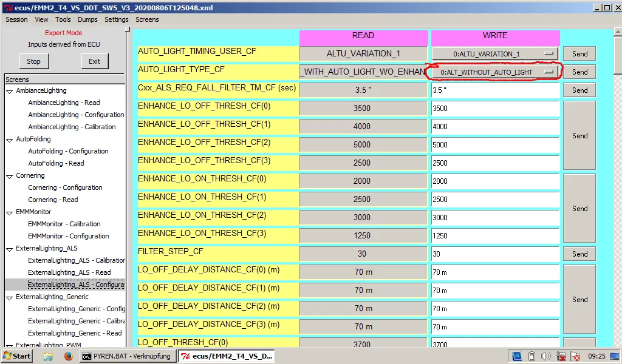622x364 pixels.
Task: Launch Firefox from the taskbar
Action: coord(68,356)
